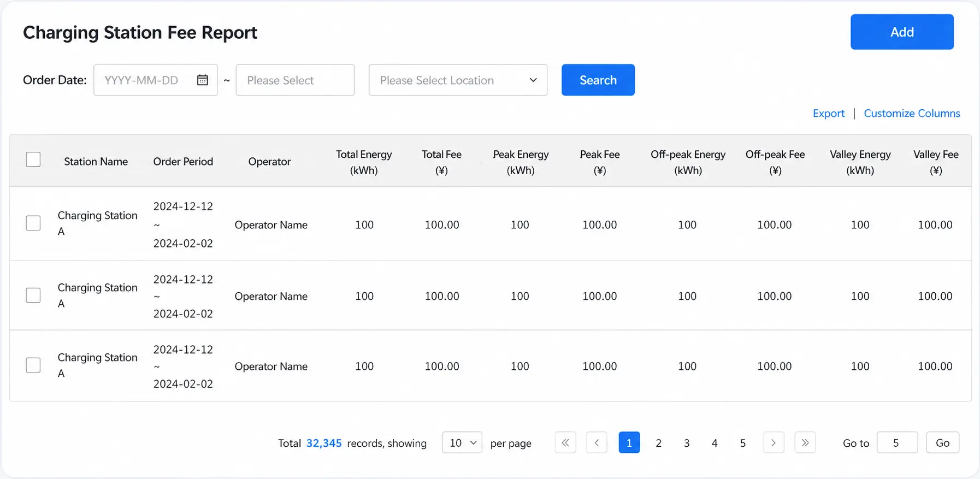The width and height of the screenshot is (980, 479).
Task: Open the 10 per page dropdown
Action: (462, 442)
